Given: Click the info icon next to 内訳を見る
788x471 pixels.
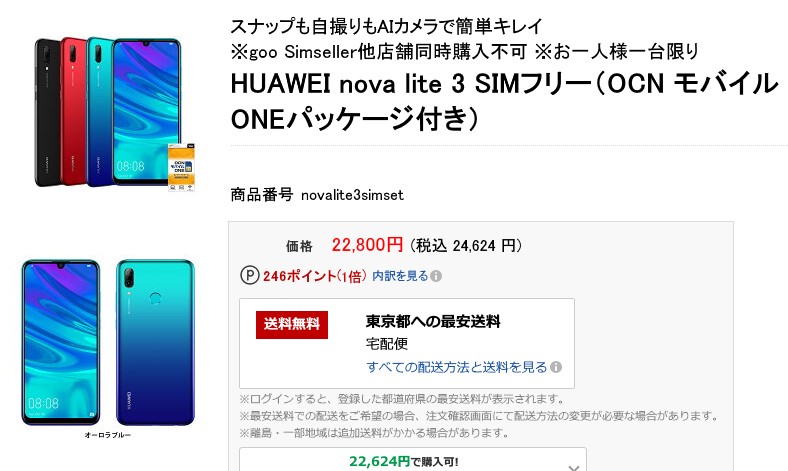Looking at the screenshot, I should pyautogui.click(x=436, y=276).
